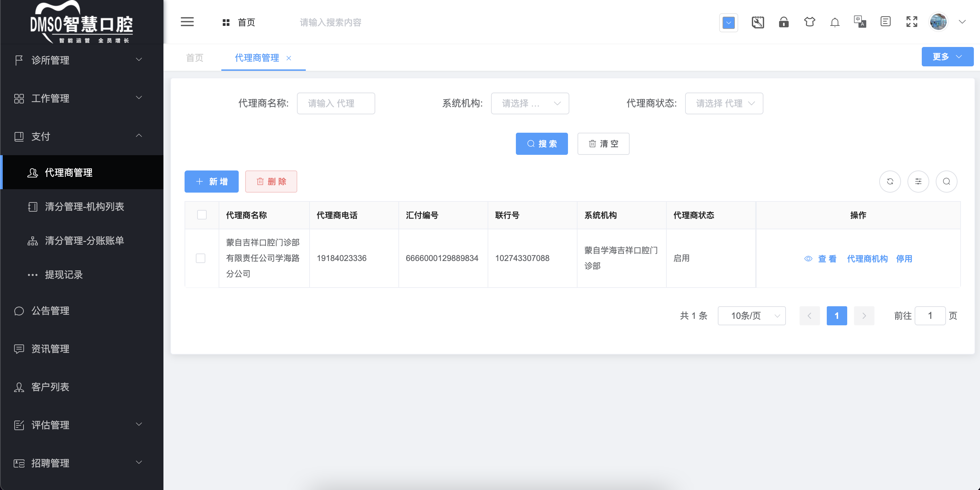Click the 首页 breadcrumb in the top bar
The height and width of the screenshot is (490, 980).
point(246,22)
